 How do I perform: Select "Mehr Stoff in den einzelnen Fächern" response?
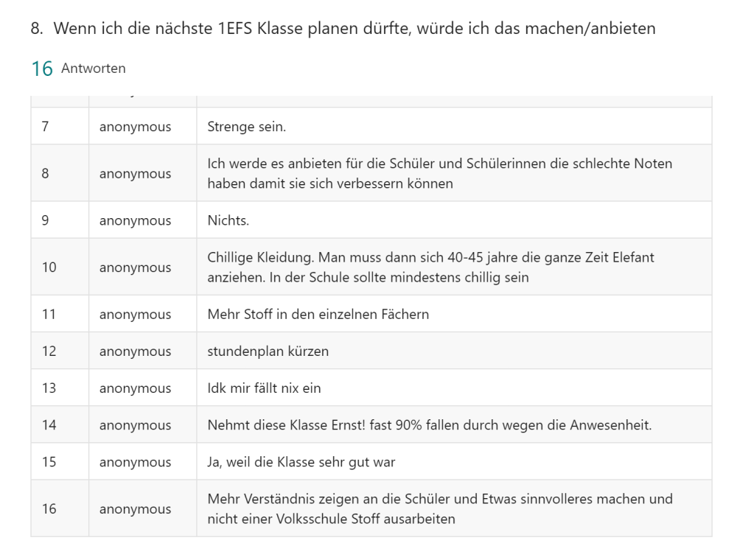(x=318, y=314)
